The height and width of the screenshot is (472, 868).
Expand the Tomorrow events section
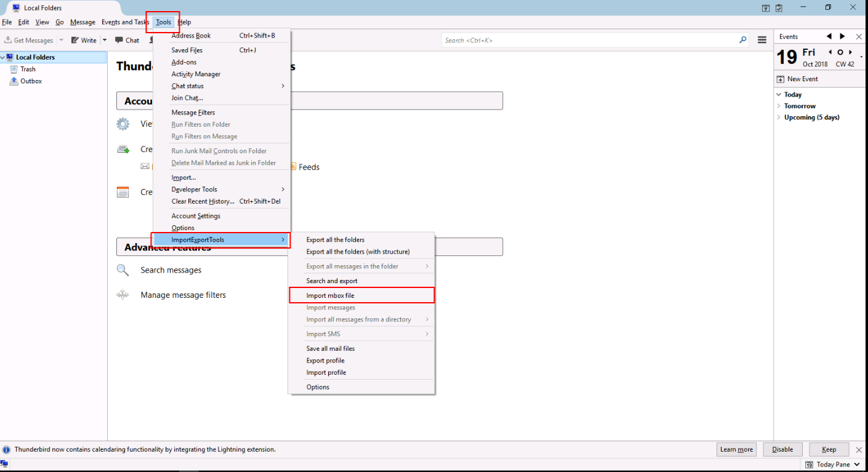pyautogui.click(x=779, y=106)
